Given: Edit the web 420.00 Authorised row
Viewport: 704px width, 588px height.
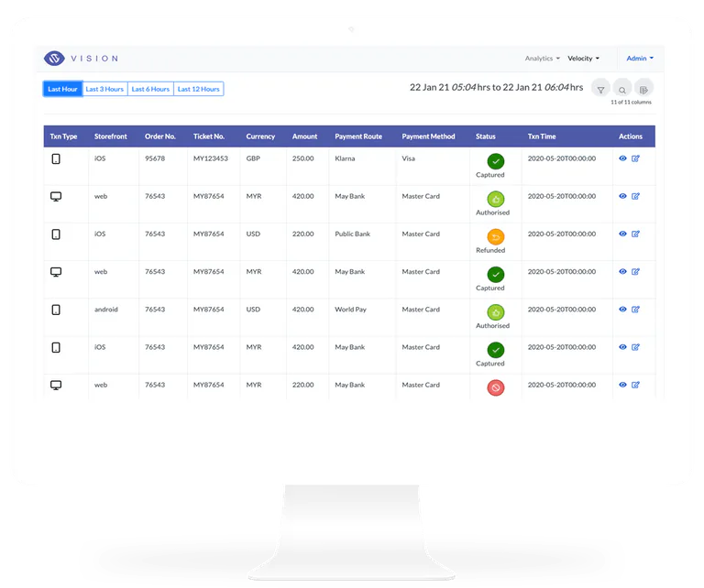Looking at the screenshot, I should (x=635, y=196).
